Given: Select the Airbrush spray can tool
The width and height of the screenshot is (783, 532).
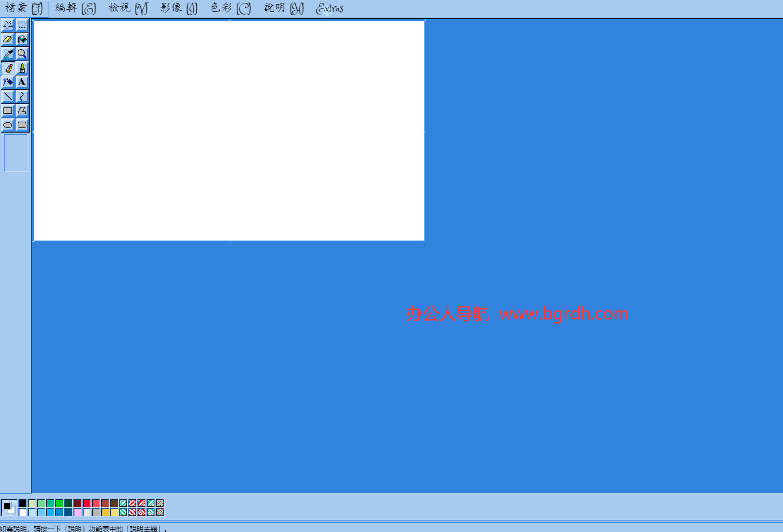Looking at the screenshot, I should (x=8, y=82).
